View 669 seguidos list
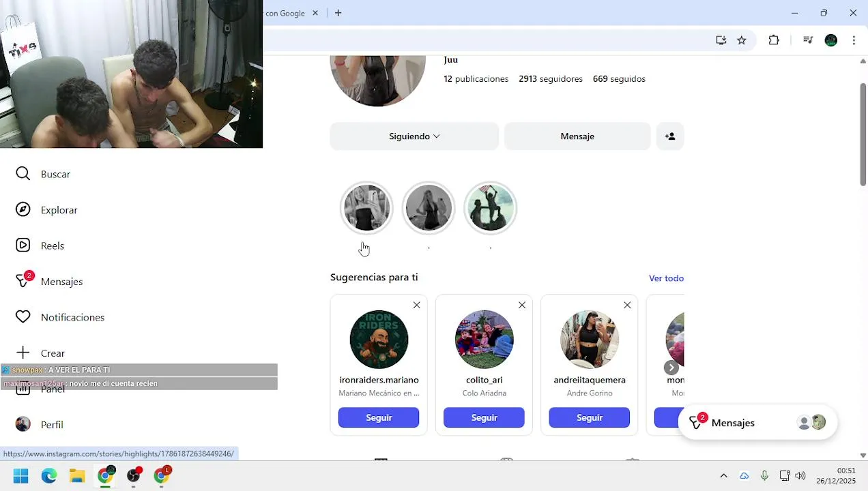This screenshot has height=491, width=868. tap(619, 79)
